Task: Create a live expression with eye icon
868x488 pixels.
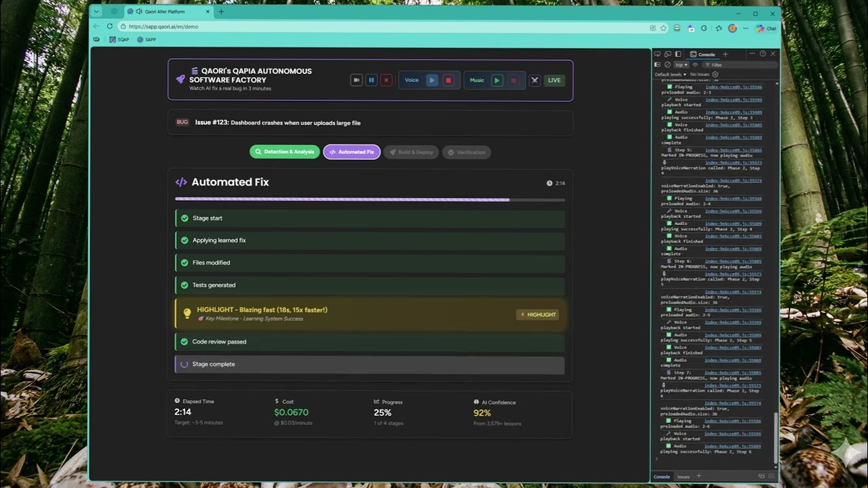Action: pos(695,65)
